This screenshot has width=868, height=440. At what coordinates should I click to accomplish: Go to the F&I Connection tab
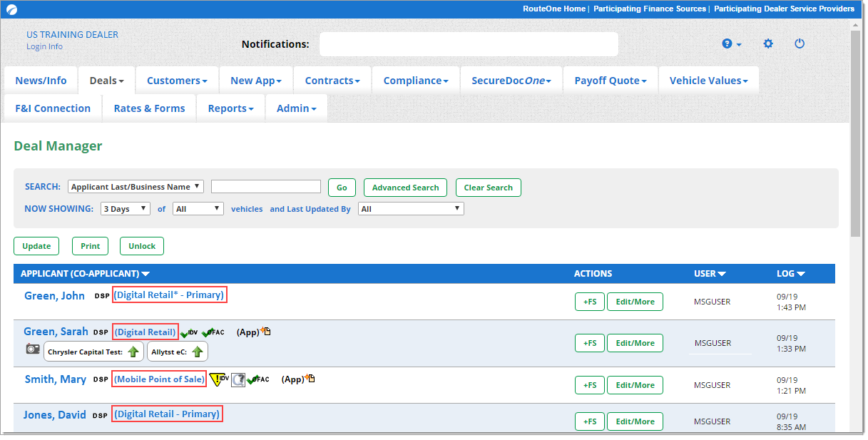pyautogui.click(x=53, y=108)
